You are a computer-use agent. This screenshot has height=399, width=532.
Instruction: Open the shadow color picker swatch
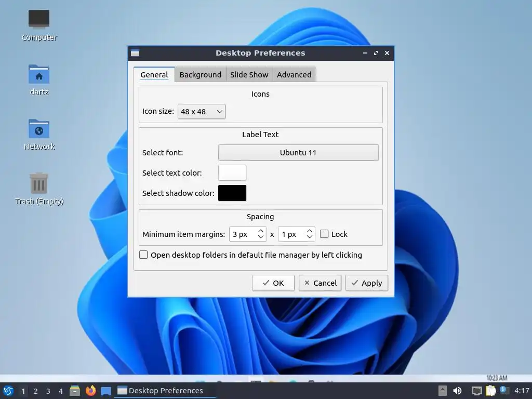pos(232,193)
